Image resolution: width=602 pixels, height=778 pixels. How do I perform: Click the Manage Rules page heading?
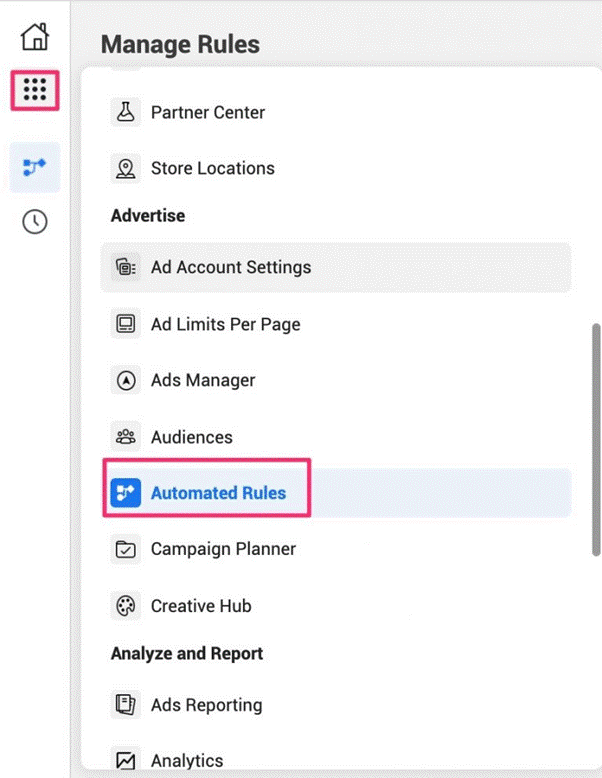click(180, 44)
